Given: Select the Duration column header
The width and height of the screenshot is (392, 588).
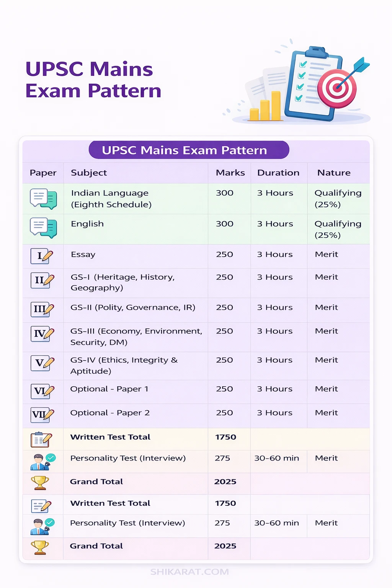Looking at the screenshot, I should 278,173.
